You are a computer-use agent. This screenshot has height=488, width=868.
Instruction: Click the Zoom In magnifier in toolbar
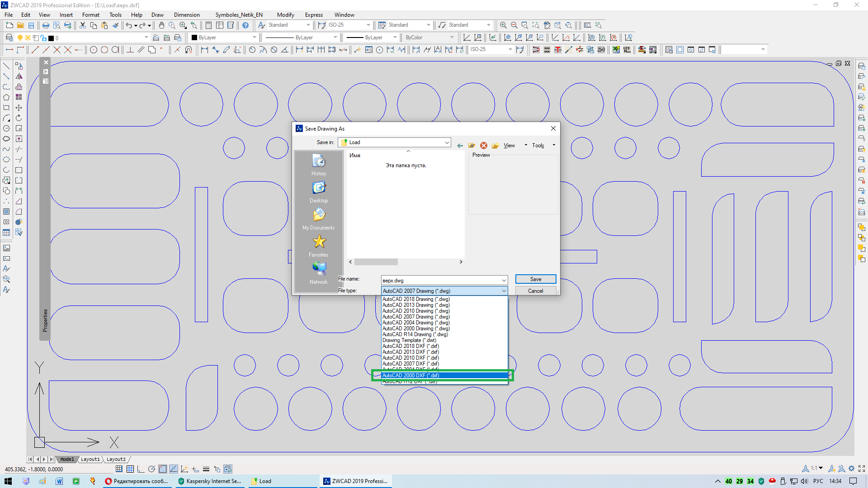503,25
